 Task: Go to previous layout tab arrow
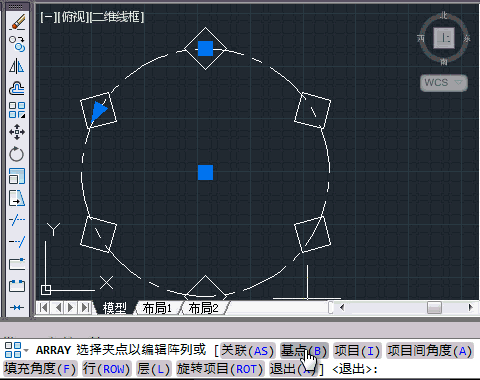click(x=58, y=307)
